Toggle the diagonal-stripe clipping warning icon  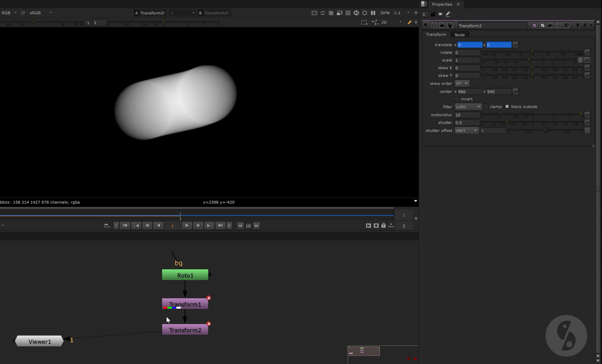point(331,13)
